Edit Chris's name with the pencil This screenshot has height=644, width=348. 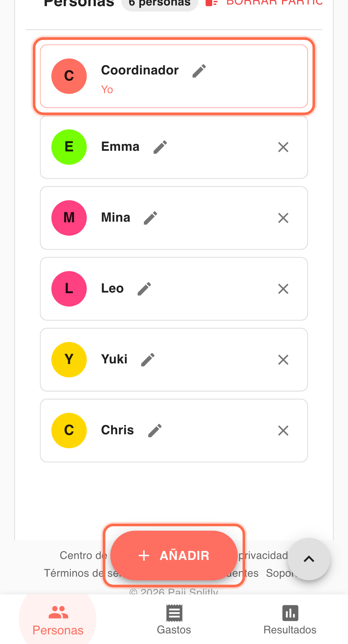[155, 430]
